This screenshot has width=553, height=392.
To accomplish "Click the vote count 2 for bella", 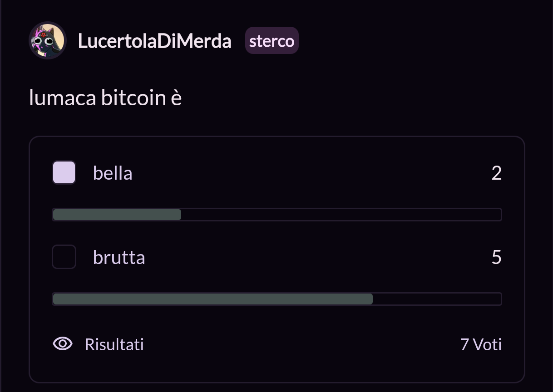I will 497,173.
